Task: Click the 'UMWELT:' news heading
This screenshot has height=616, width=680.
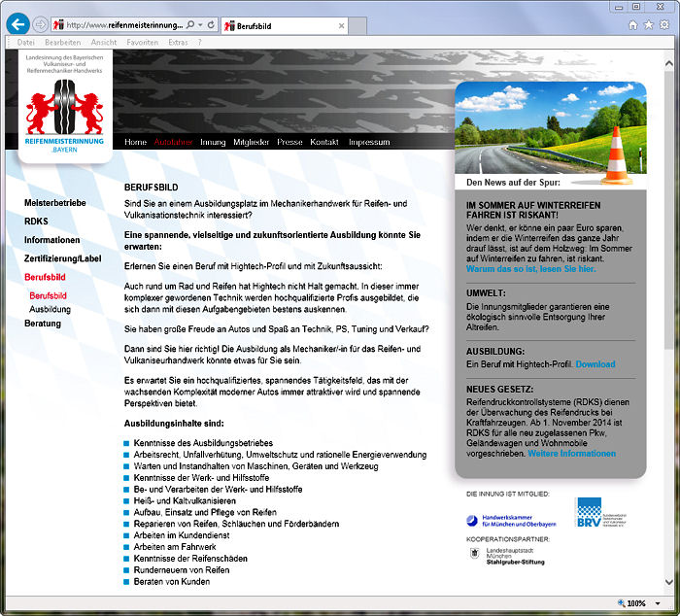Action: pos(486,293)
